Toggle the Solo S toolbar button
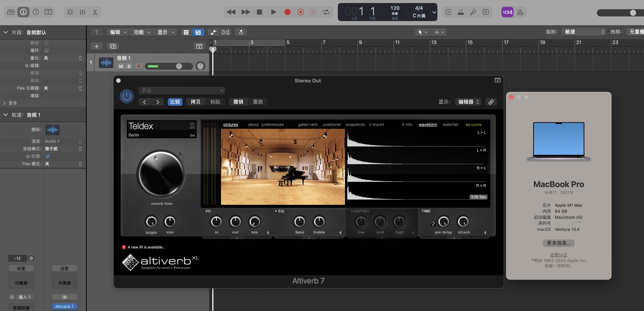 (x=485, y=12)
